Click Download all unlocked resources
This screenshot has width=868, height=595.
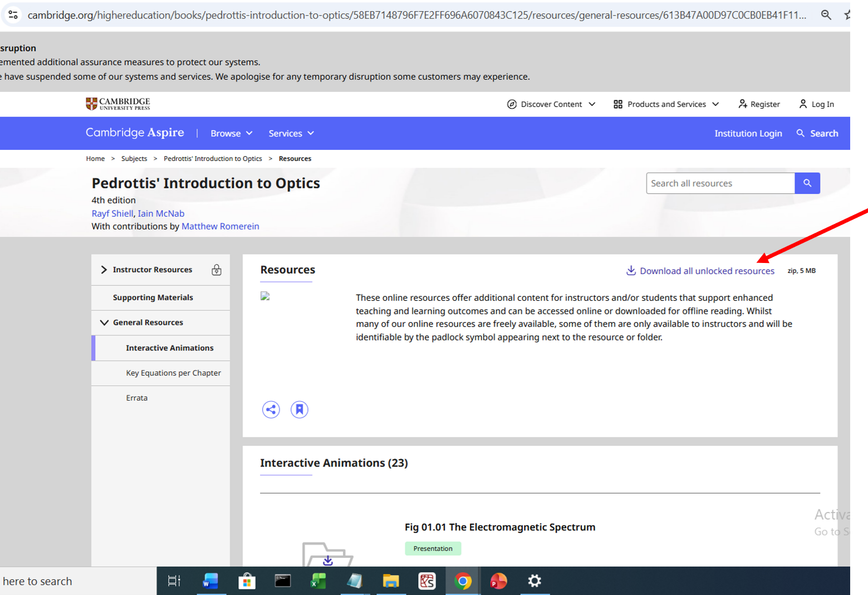point(700,271)
